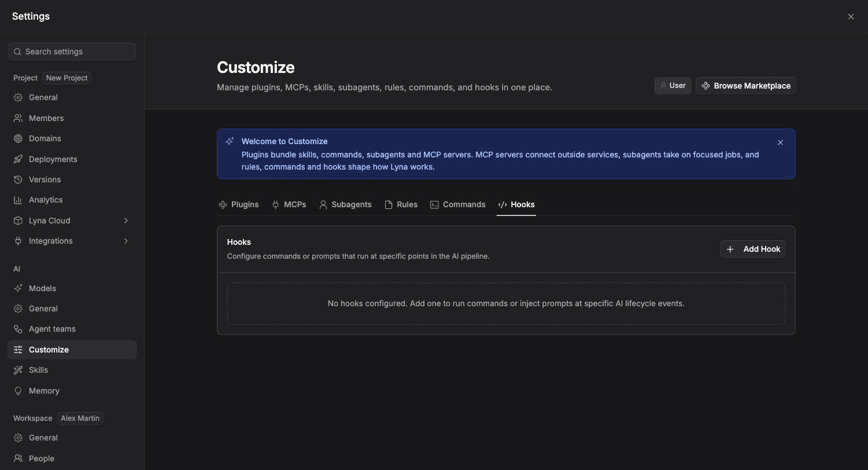
Task: Select the Hooks tab
Action: (516, 205)
